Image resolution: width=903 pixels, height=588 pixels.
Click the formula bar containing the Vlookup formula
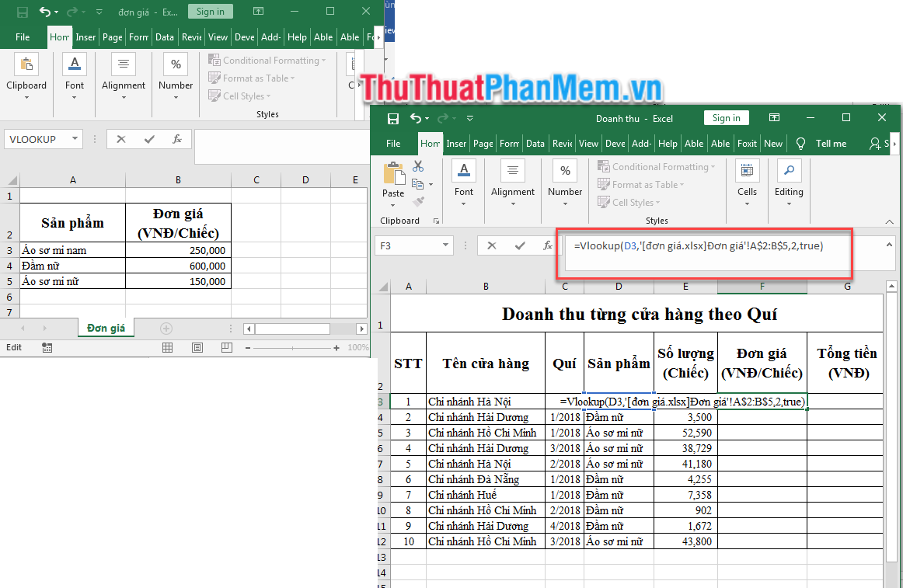click(699, 245)
